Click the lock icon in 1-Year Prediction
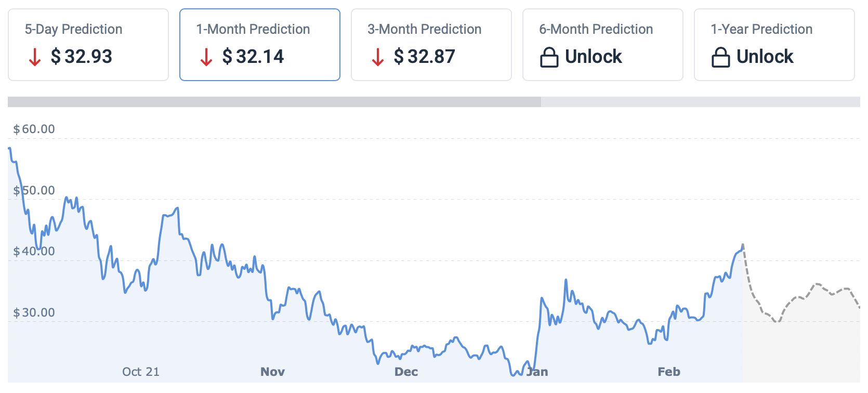Viewport: 868px width, 393px height. click(721, 57)
